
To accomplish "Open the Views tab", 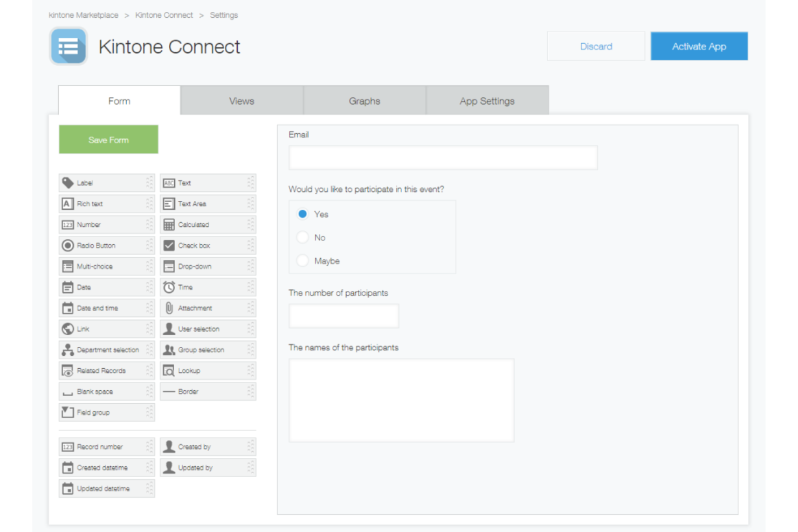I will click(x=242, y=101).
